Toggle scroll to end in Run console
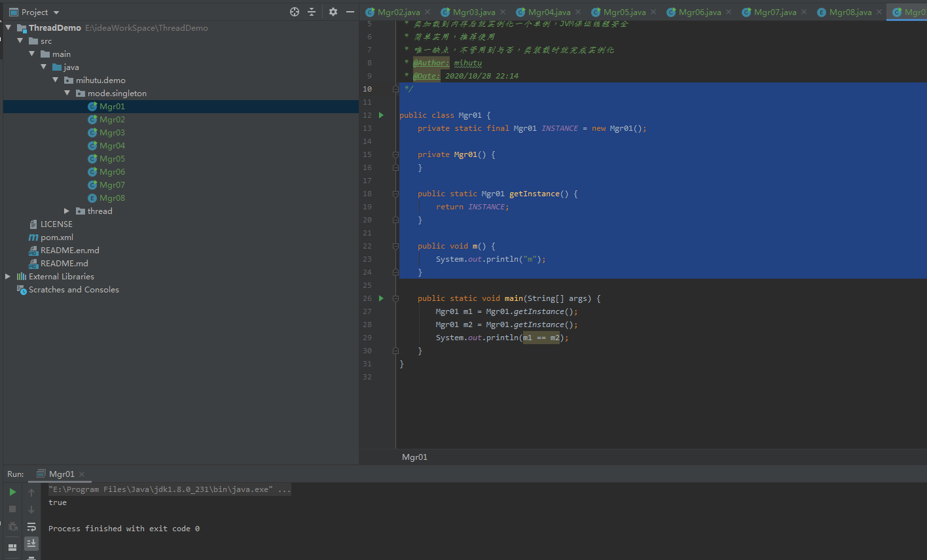927x560 pixels. 31,543
